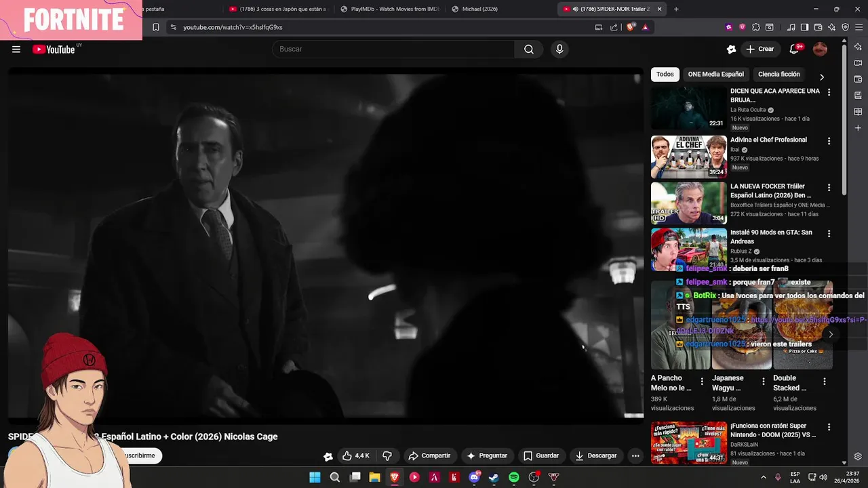This screenshot has width=868, height=488.
Task: Open options for 'Instalé 90 Mods en GTA'
Action: click(829, 233)
